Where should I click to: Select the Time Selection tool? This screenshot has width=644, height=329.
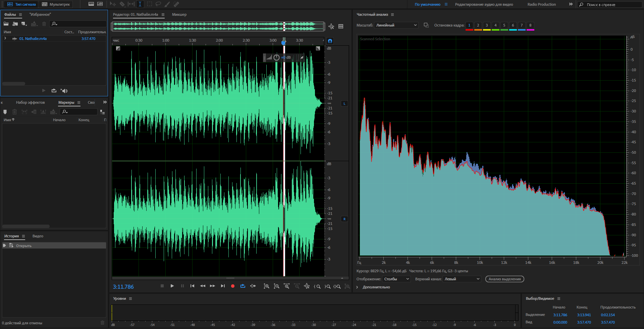[x=140, y=4]
